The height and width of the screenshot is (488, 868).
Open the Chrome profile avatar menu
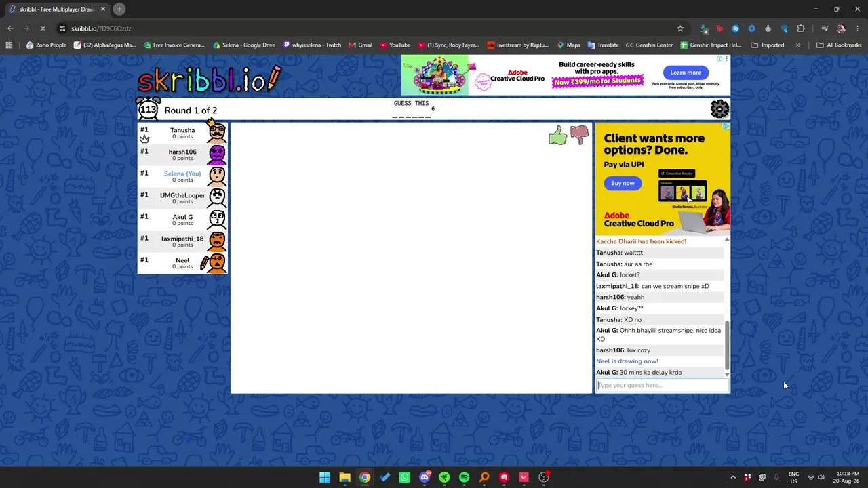point(842,28)
